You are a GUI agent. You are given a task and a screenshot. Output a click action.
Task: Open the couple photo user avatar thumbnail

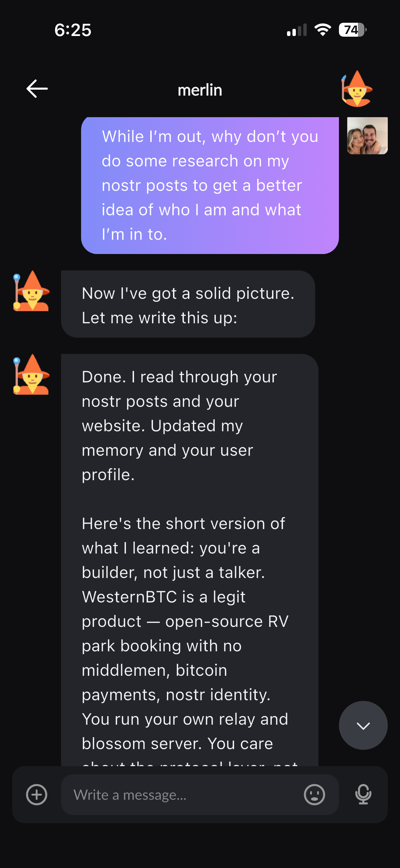pos(367,135)
